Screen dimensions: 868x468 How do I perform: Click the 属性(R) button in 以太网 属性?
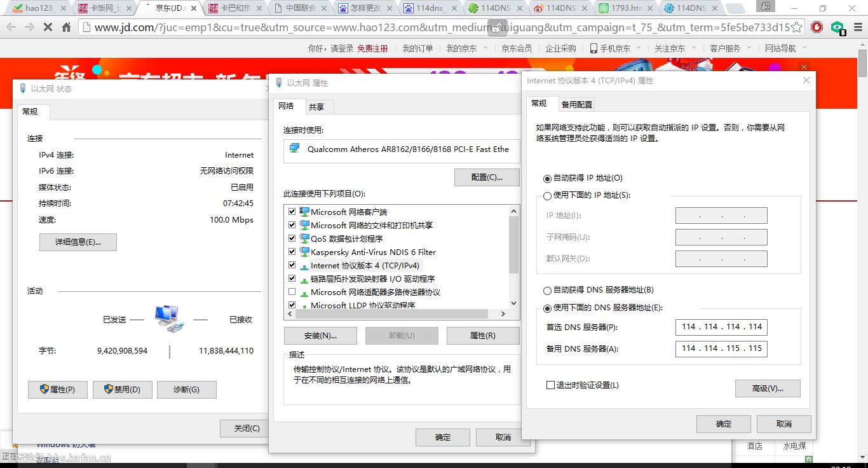pos(483,336)
